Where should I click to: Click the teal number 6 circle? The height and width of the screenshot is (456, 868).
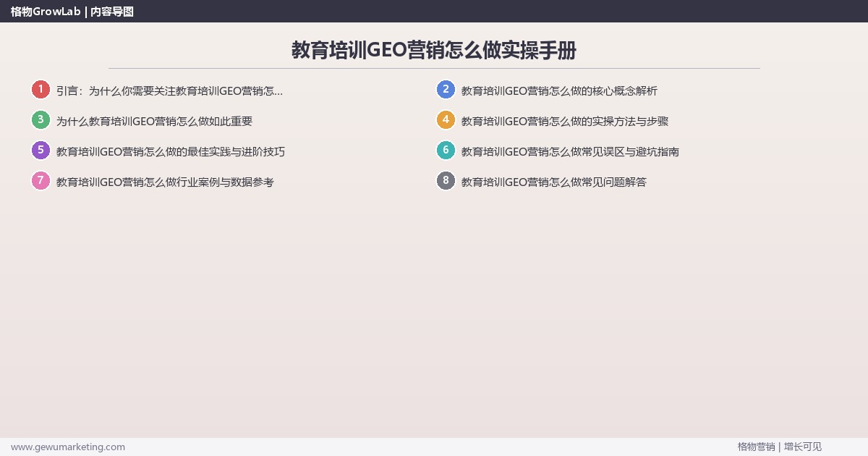(x=446, y=151)
